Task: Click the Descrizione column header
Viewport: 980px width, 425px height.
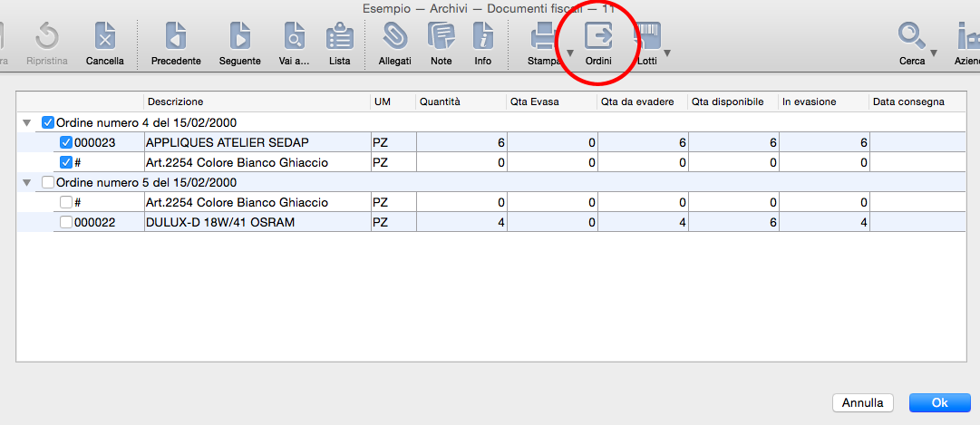Action: point(176,102)
